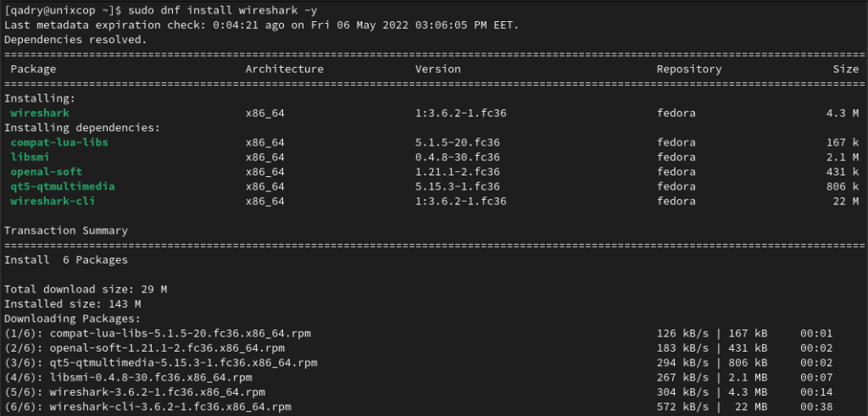Click the wireshark version 1:3.6.2-1.fc36 text

tap(460, 113)
